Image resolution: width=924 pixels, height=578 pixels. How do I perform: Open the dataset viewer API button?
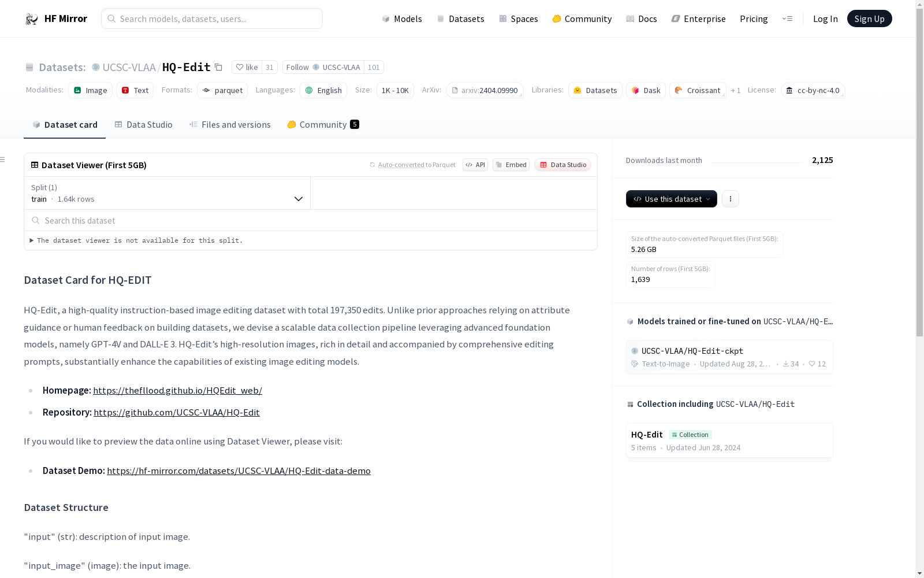475,165
